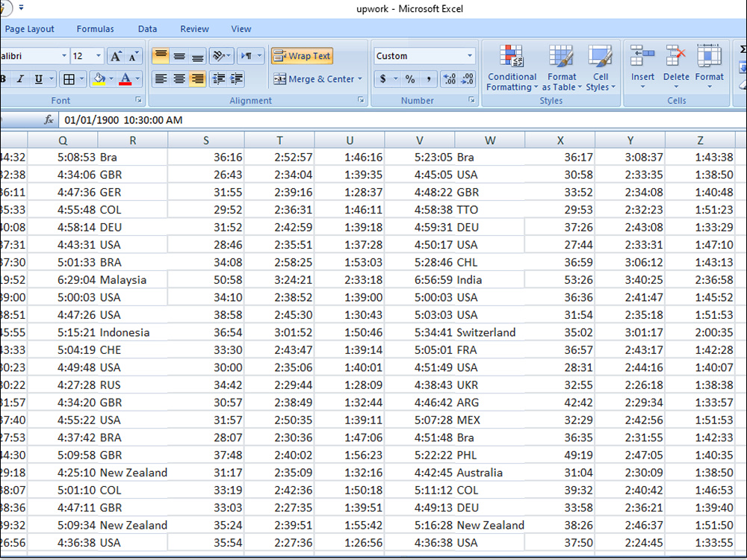The image size is (747, 560).
Task: Click the Decrease Indent icon
Action: 219,78
